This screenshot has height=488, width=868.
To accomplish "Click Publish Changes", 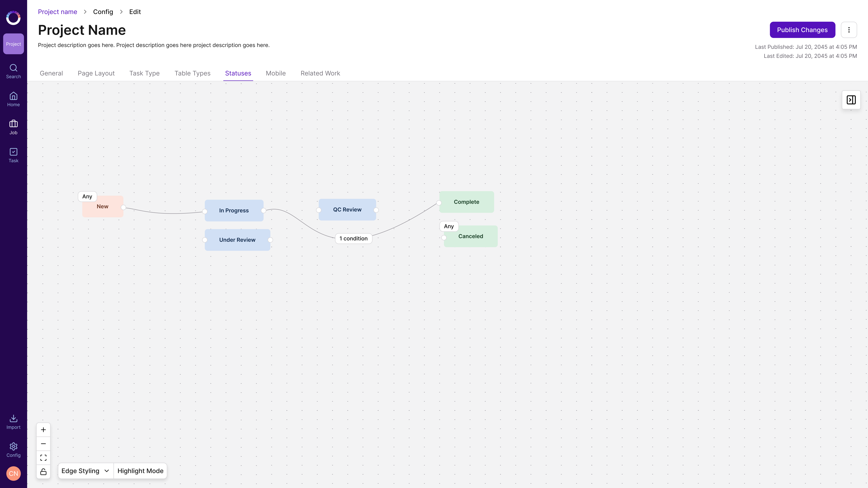I will tap(802, 30).
